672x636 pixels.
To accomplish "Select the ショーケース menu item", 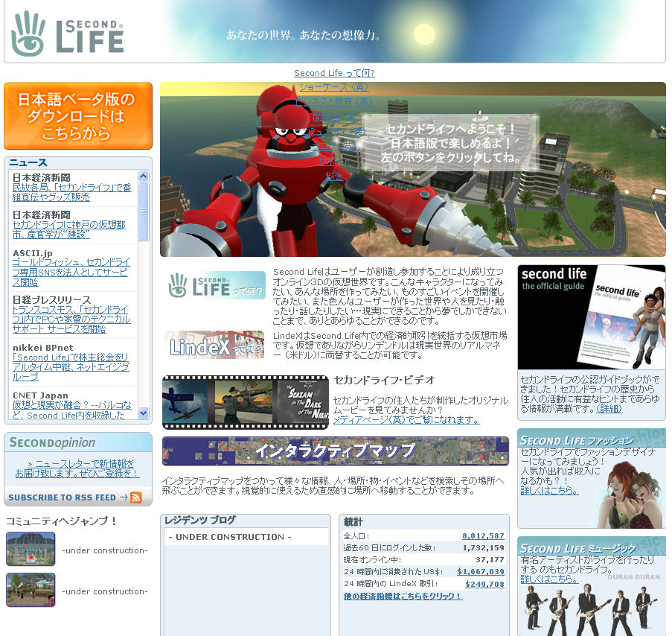I will [334, 87].
